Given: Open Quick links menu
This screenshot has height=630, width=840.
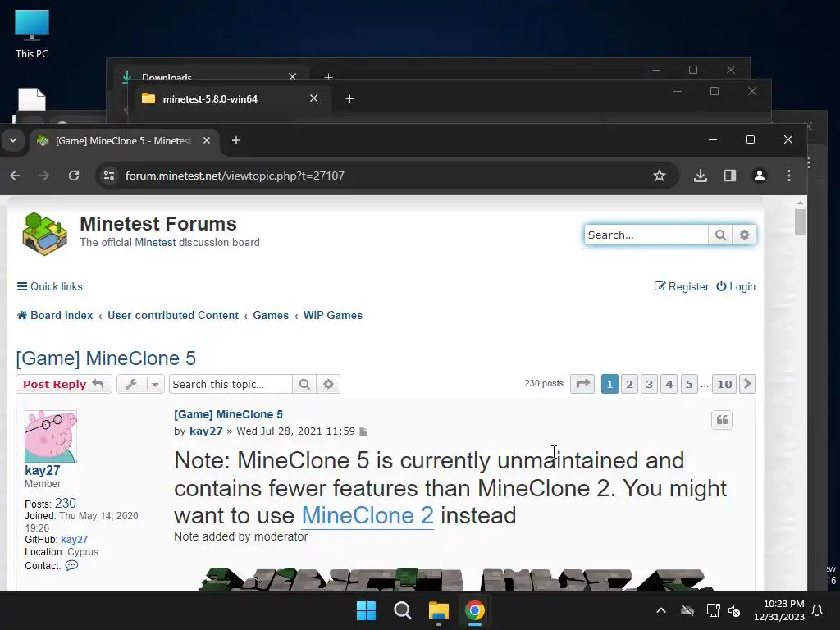Looking at the screenshot, I should [50, 286].
